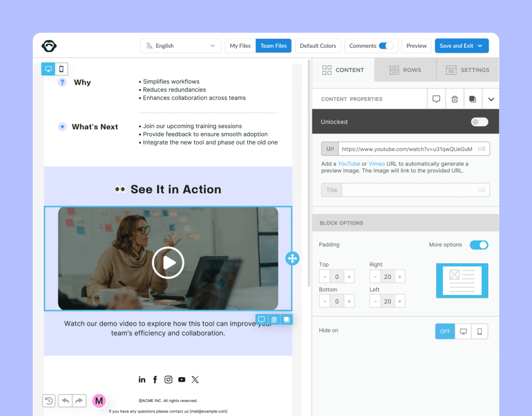Open the comment icon in Content Properties
The width and height of the screenshot is (532, 416).
click(x=436, y=99)
